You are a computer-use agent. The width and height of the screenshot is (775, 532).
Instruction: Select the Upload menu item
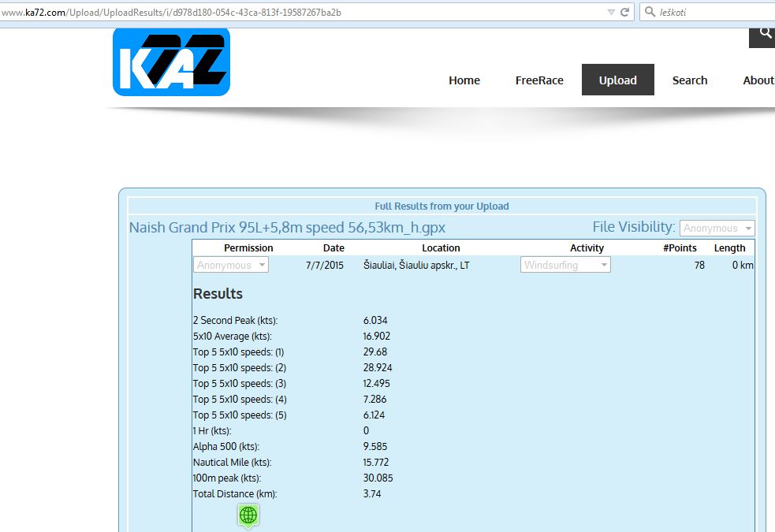618,80
